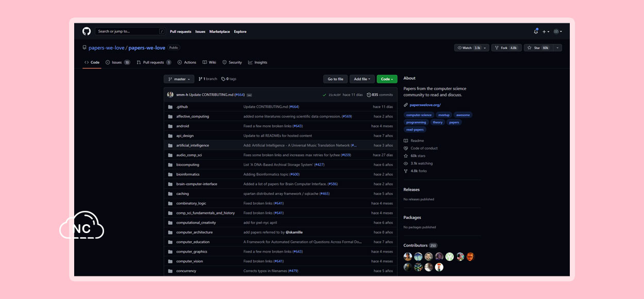Viewport: 644px width, 299px height.
Task: Expand the commit message ellipsis
Action: 249,95
